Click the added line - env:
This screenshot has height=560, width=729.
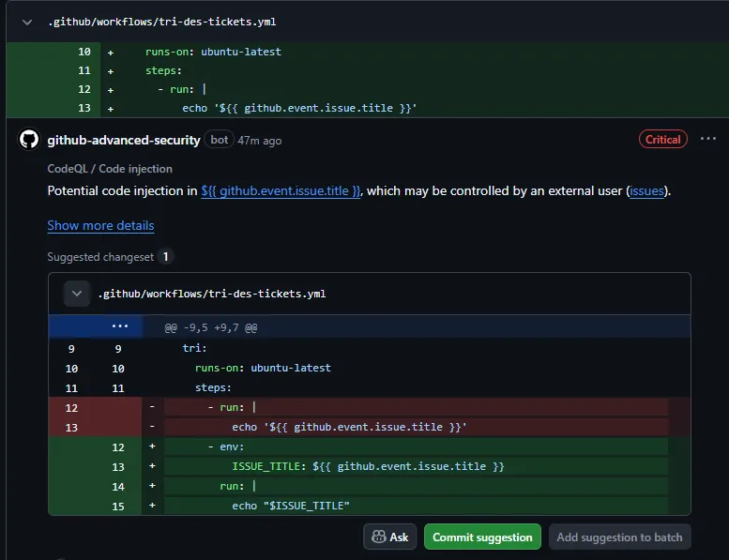[x=225, y=447]
